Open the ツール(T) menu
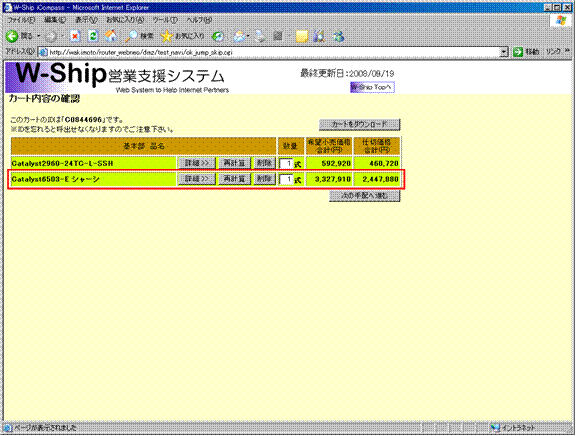 (165, 20)
